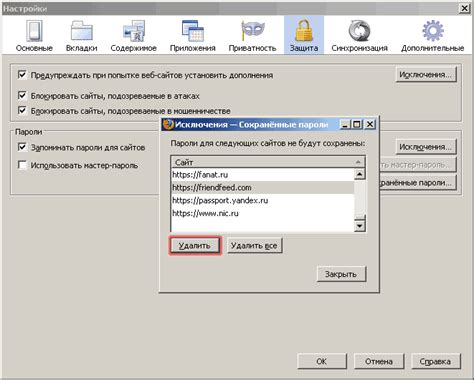
Task: Click Отмена button
Action: click(x=379, y=361)
